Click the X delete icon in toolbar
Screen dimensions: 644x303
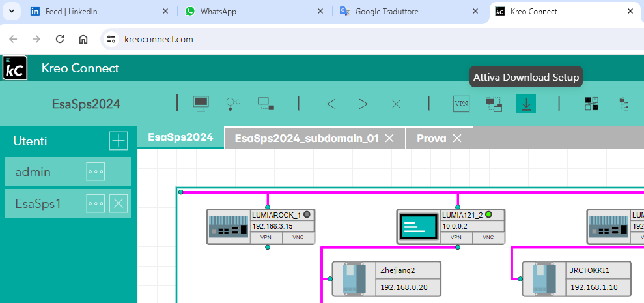[396, 104]
